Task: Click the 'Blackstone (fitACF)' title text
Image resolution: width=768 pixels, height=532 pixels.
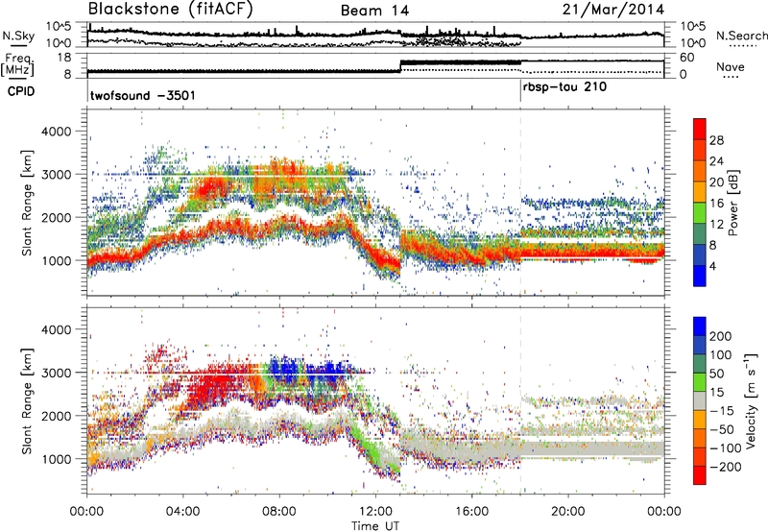Action: coord(171,9)
